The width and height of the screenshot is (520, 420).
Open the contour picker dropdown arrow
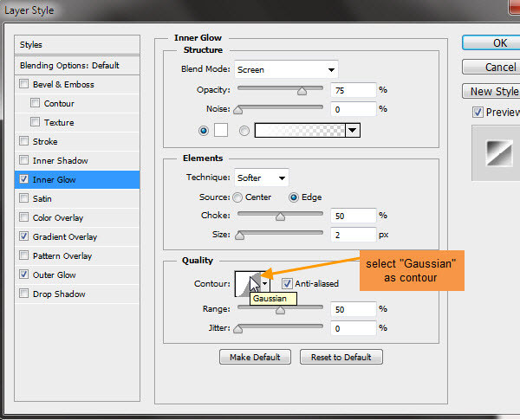click(265, 284)
